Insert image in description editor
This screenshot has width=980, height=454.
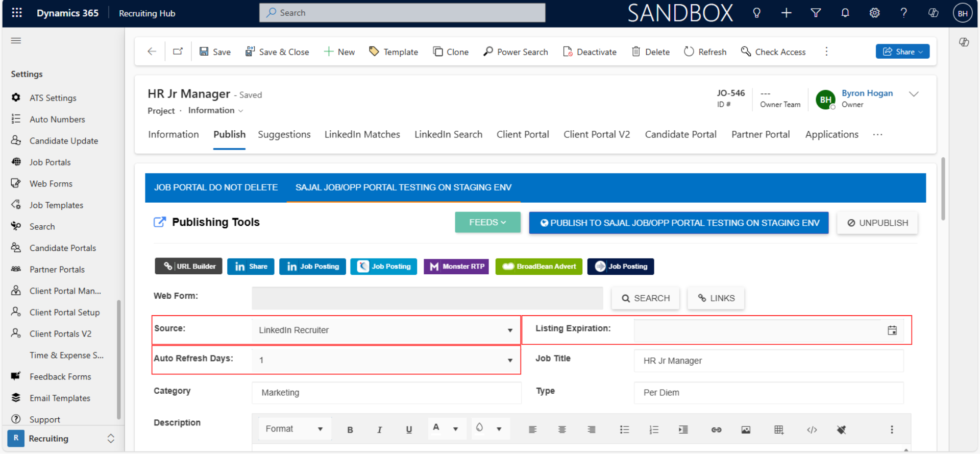click(x=746, y=429)
